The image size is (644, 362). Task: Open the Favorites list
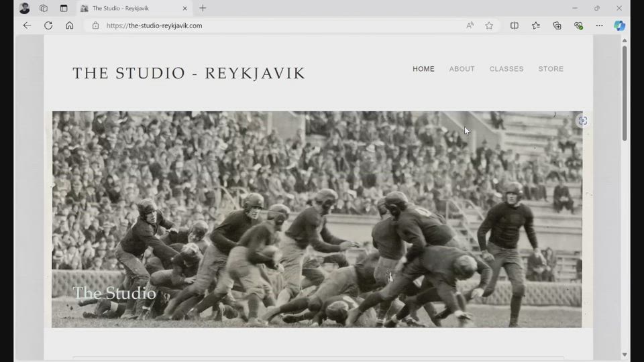[536, 25]
